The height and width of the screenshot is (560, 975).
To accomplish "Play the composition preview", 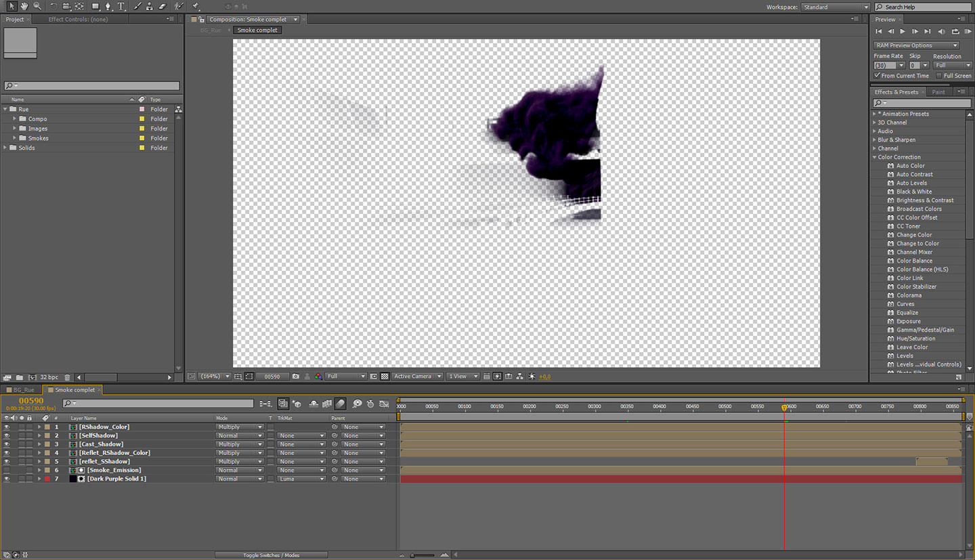I will point(903,32).
